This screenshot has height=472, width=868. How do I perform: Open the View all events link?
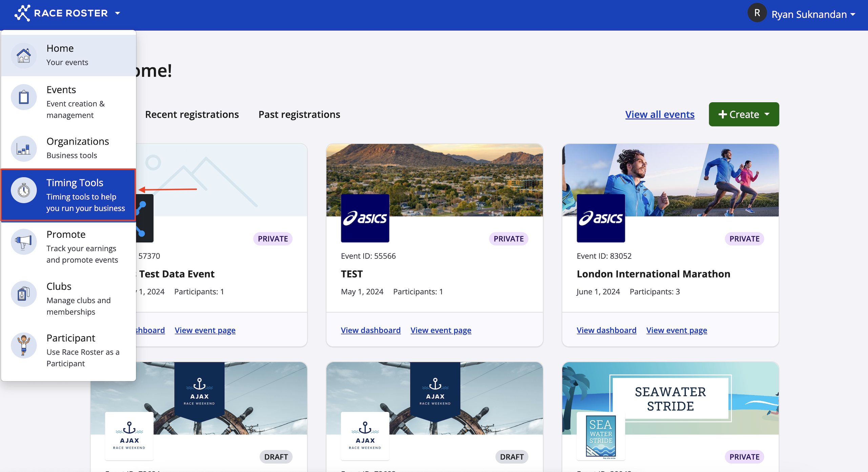(x=660, y=114)
